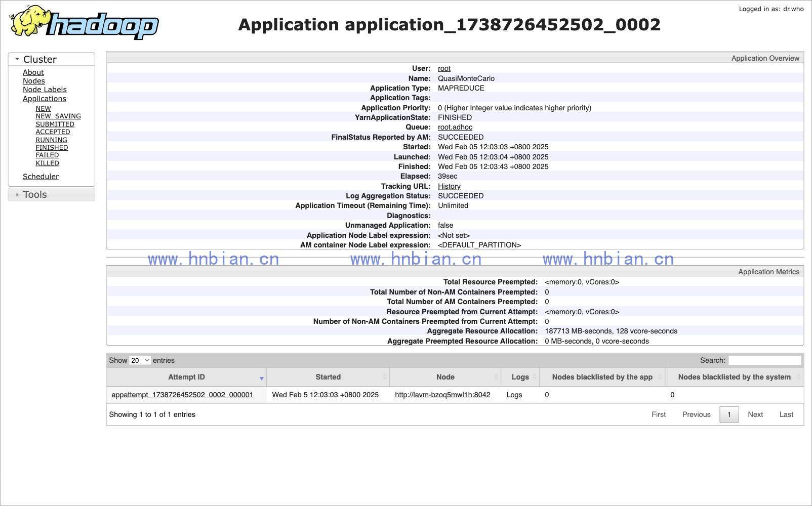The width and height of the screenshot is (812, 506).
Task: Open the About cluster page
Action: pyautogui.click(x=33, y=72)
